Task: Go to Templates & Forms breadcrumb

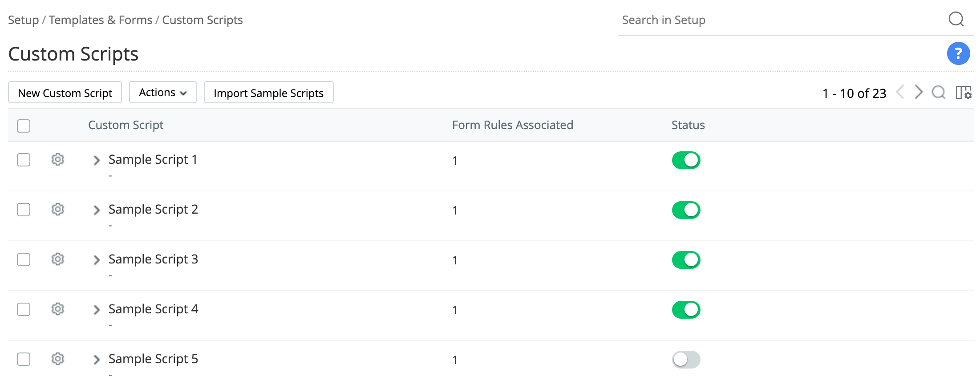Action: click(101, 20)
